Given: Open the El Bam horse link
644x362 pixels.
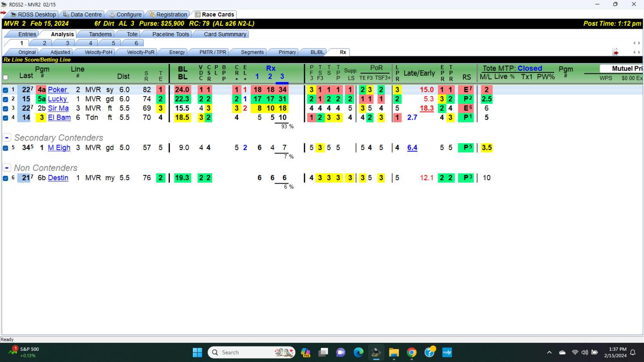Looking at the screenshot, I should coord(59,117).
